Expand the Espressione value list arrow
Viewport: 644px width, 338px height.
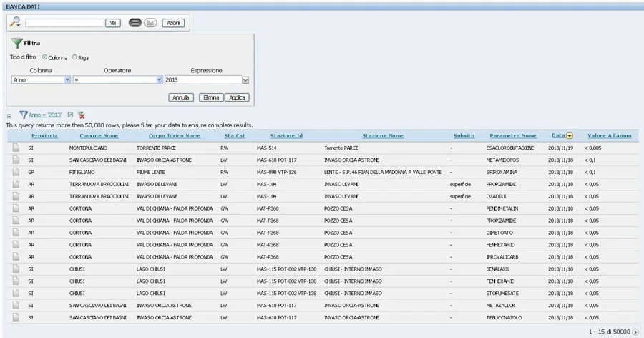245,80
